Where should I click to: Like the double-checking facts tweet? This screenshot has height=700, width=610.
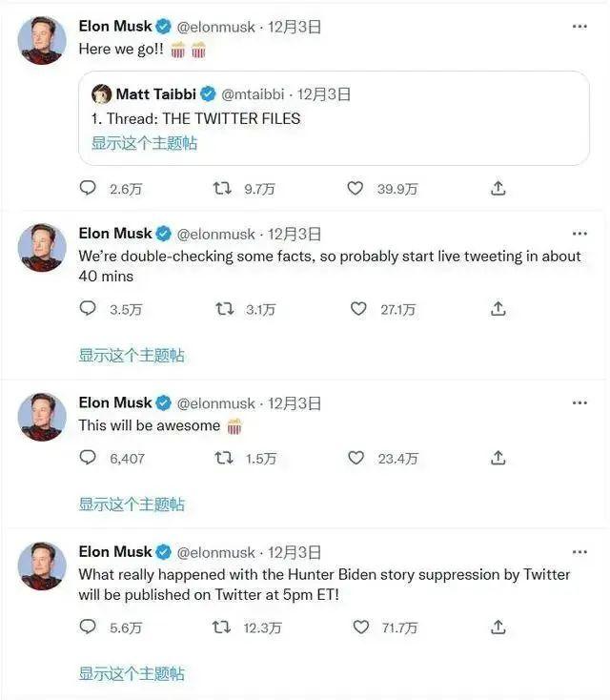click(x=358, y=308)
